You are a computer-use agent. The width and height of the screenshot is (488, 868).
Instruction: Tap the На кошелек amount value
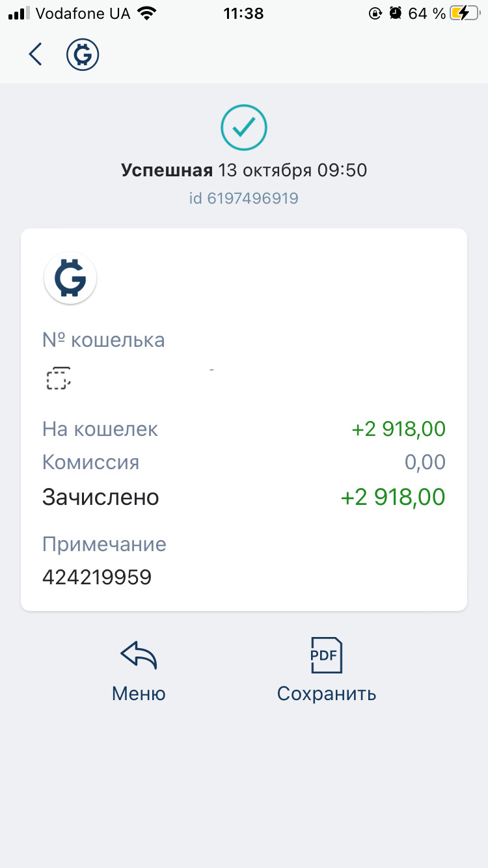click(x=398, y=429)
